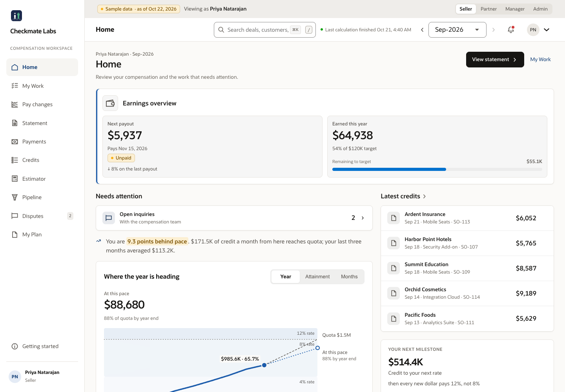This screenshot has height=392, width=565.
Task: Switch role view to Partner
Action: pyautogui.click(x=488, y=9)
